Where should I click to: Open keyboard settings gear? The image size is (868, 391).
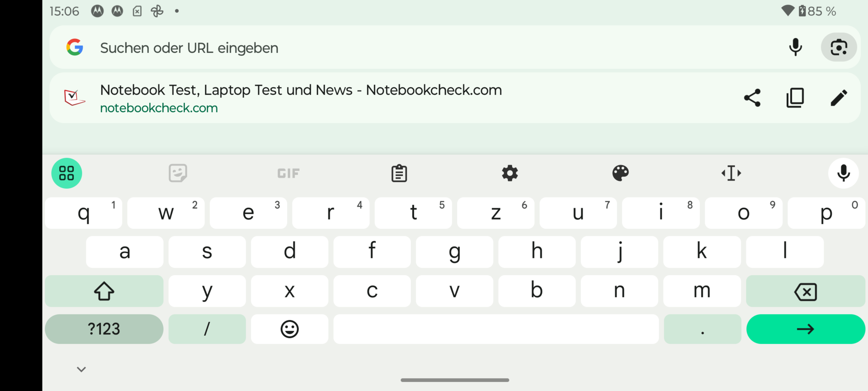[510, 173]
